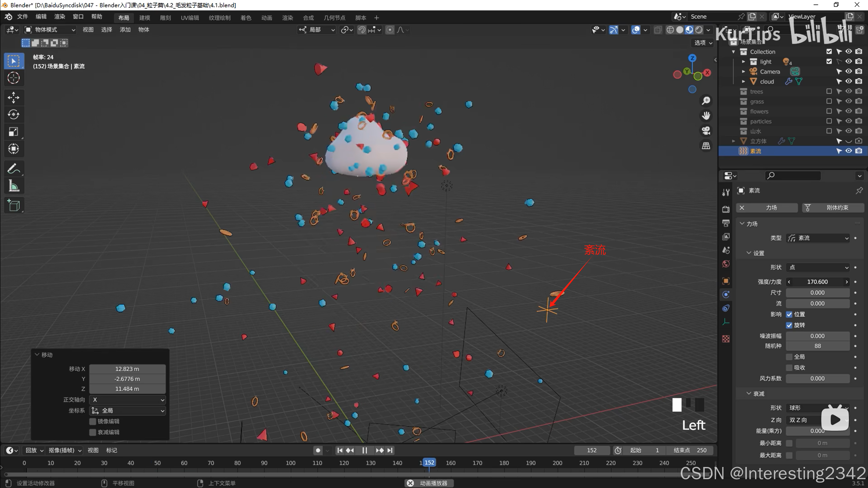Enable the 吸收 checkbox
This screenshot has width=868, height=488.
(789, 368)
